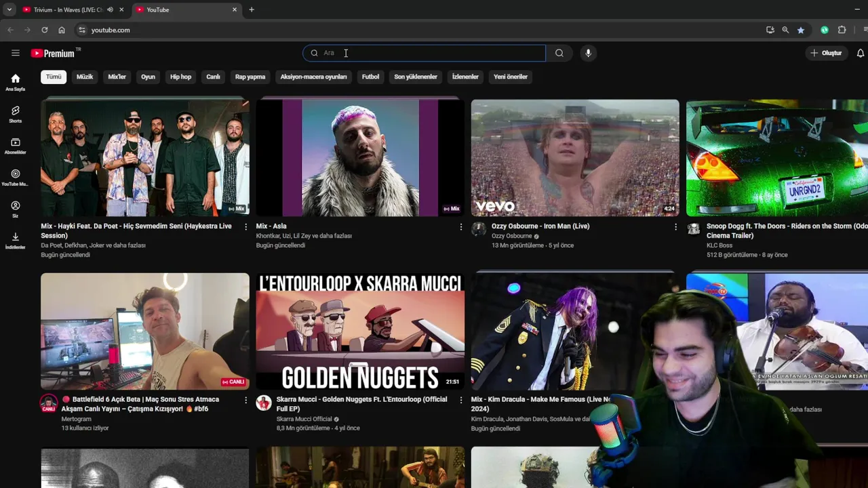Open Skarra Mucci - Golden Nuggets title link
The height and width of the screenshot is (488, 868).
click(361, 404)
